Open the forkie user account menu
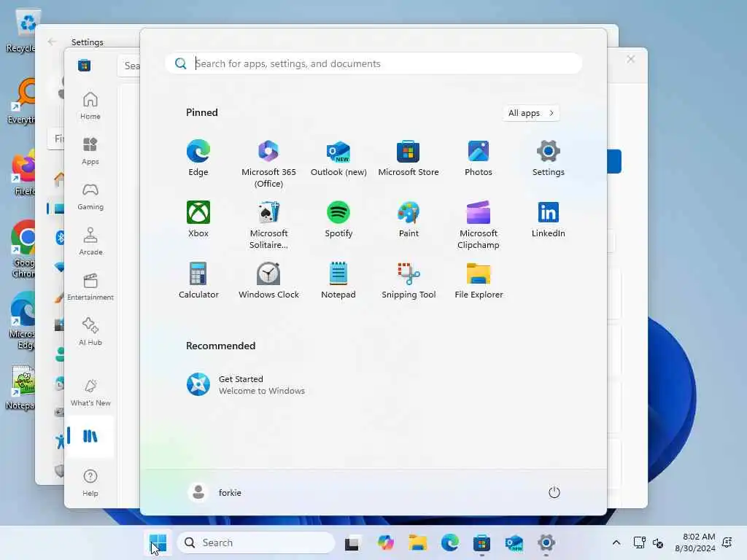The width and height of the screenshot is (747, 560). 215,492
